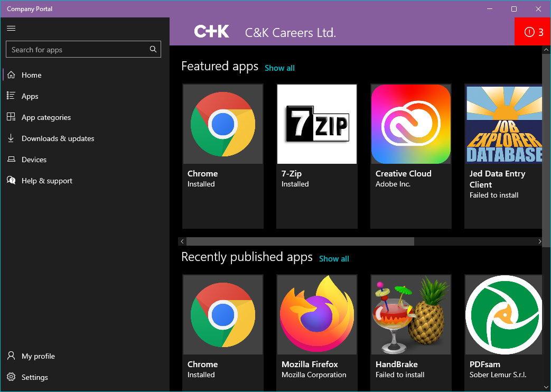
Task: Click vertical scrollbar down arrow
Action: pos(546,387)
